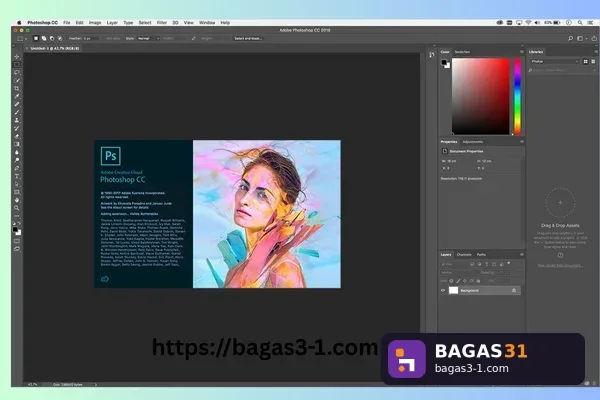Click the Document Properties page icon

445,151
